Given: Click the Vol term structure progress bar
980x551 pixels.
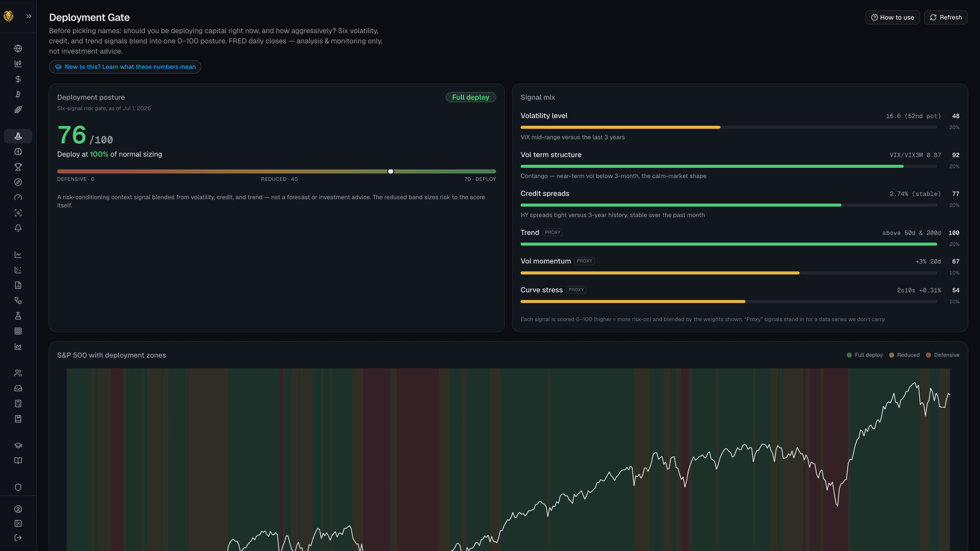Looking at the screenshot, I should pos(729,167).
